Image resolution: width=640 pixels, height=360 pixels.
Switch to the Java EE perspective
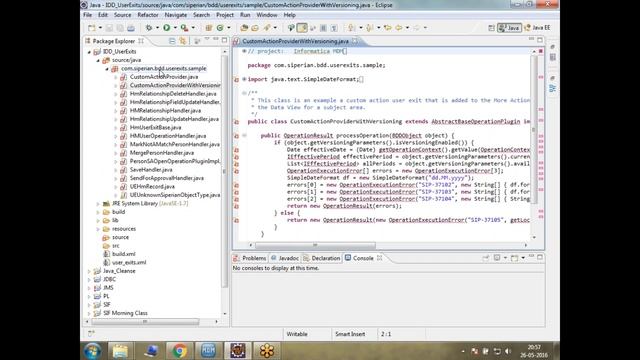point(538,28)
